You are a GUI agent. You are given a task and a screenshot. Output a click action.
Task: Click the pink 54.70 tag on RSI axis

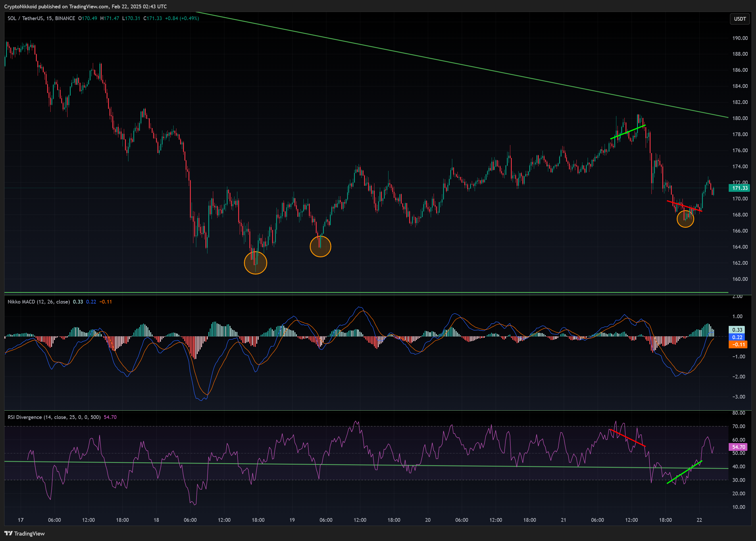click(738, 447)
